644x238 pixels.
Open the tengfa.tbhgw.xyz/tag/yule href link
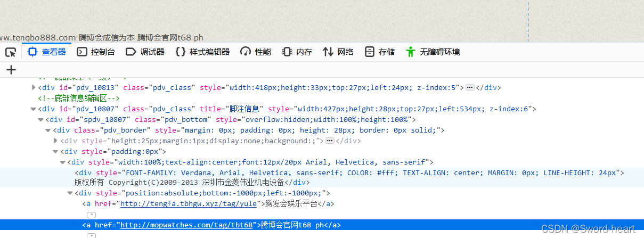click(x=189, y=204)
